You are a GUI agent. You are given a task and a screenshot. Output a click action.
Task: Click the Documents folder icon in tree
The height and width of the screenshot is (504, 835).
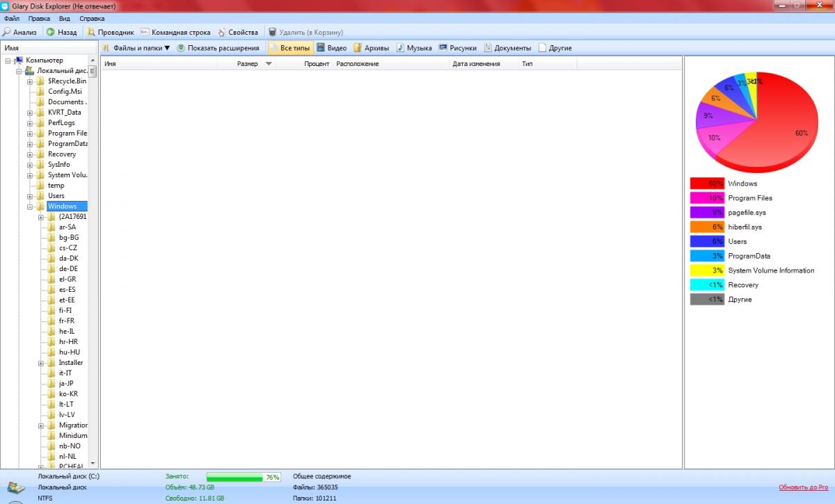click(x=40, y=102)
